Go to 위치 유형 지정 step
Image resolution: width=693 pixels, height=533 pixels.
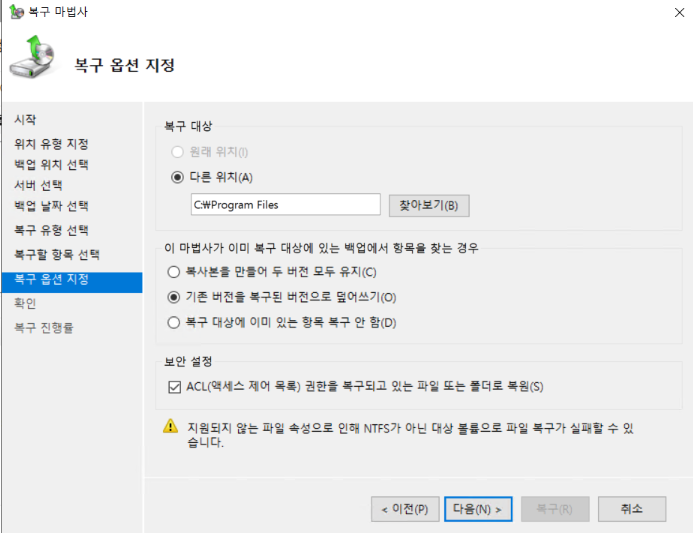[x=51, y=144]
